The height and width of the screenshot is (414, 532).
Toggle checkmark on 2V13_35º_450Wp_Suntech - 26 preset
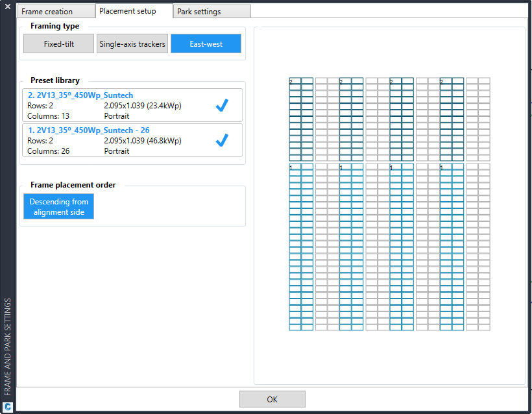tap(222, 140)
